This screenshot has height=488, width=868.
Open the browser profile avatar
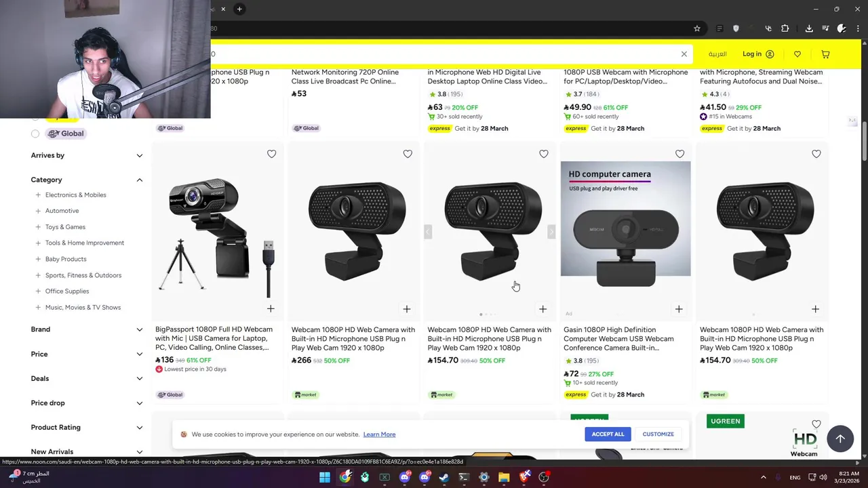tap(842, 28)
